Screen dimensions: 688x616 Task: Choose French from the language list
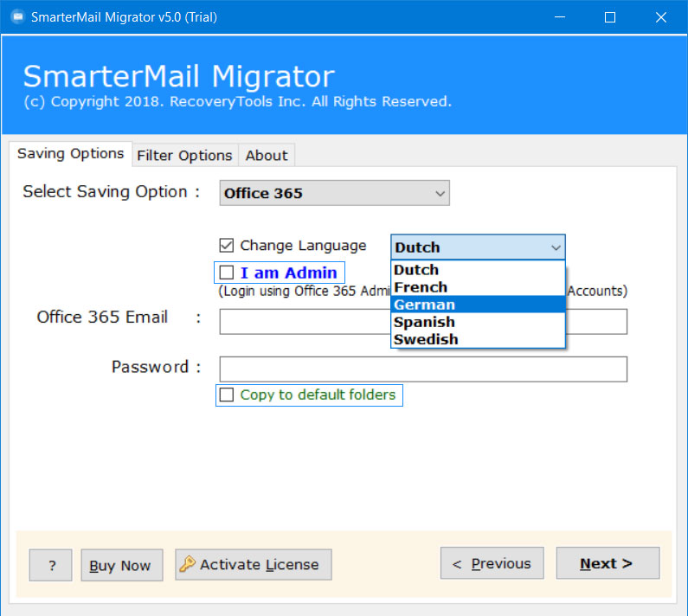pyautogui.click(x=478, y=287)
